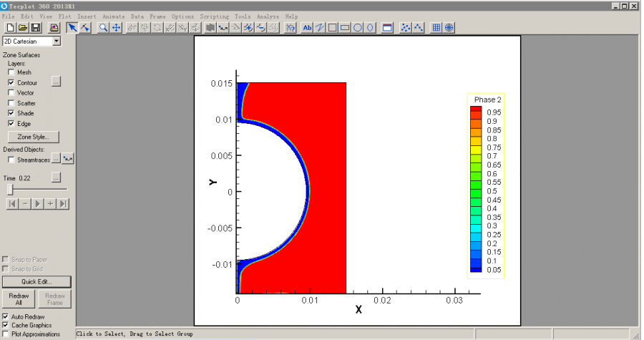This screenshot has width=644, height=340.
Task: Click the Phase 2 contour legend
Action: pos(486,185)
